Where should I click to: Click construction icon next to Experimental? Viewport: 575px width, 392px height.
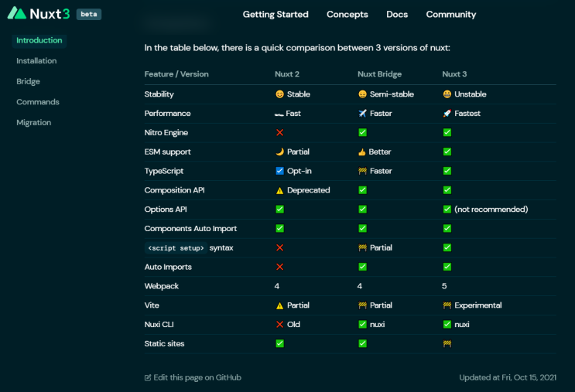pos(447,305)
